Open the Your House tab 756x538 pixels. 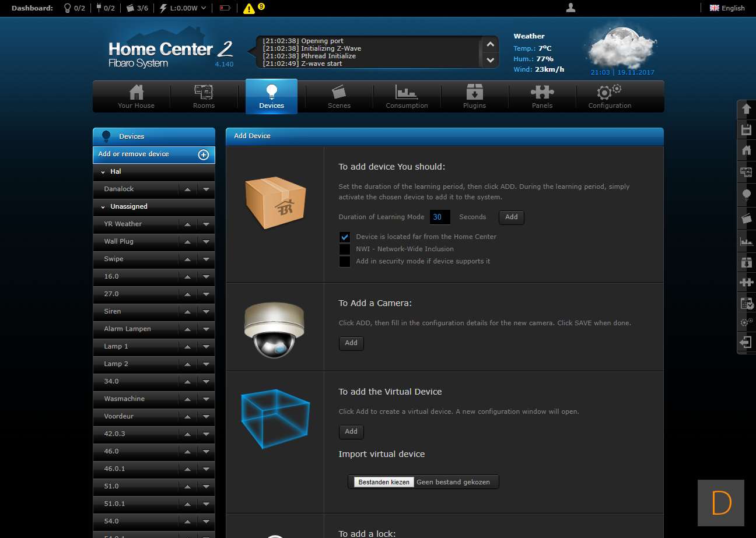pos(136,96)
